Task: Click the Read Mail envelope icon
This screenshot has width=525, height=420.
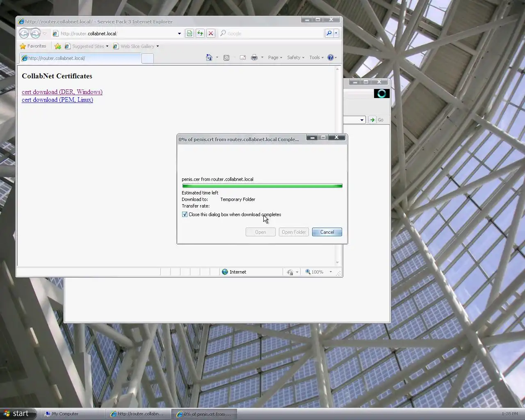Action: [x=243, y=58]
